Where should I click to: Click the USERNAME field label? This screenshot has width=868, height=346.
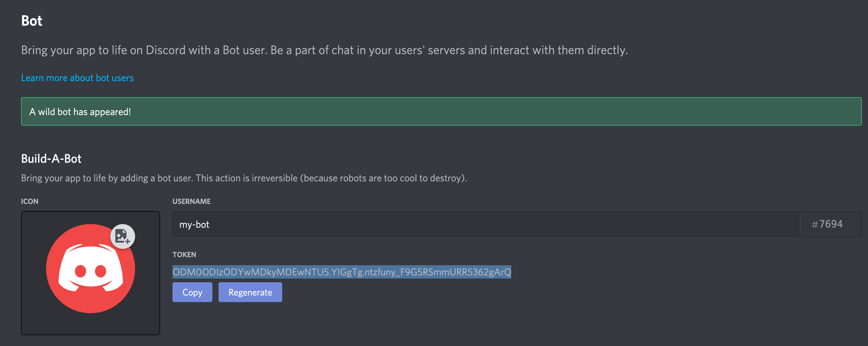click(x=191, y=201)
